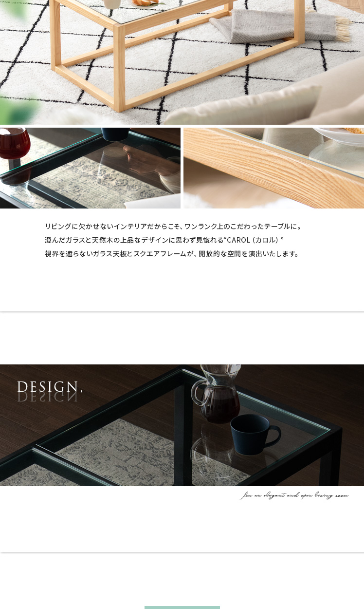Click the cursive elegant living room caption
364x609 pixels.
tap(294, 495)
